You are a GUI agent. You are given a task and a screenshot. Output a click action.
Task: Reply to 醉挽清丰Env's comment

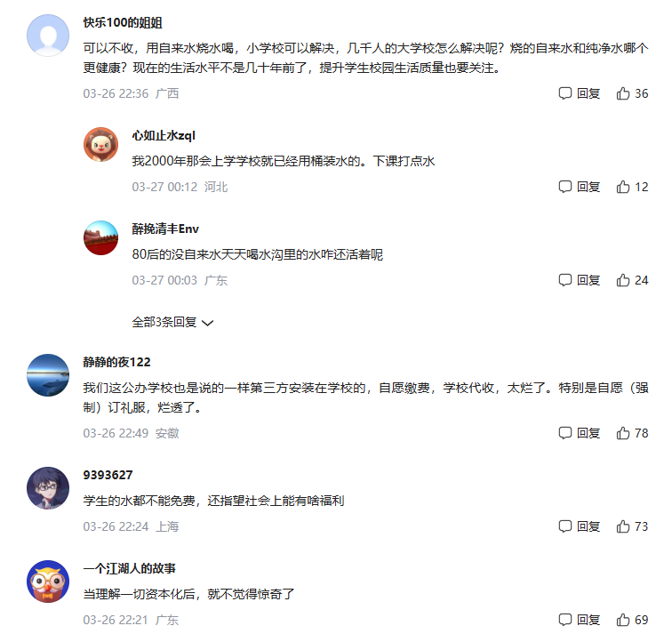(x=579, y=280)
